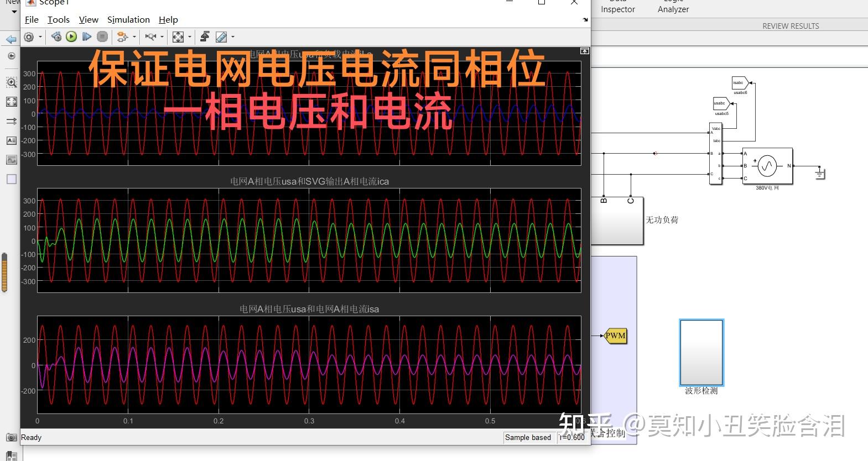868x461 pixels.
Task: Click the Ready status text
Action: click(x=31, y=437)
